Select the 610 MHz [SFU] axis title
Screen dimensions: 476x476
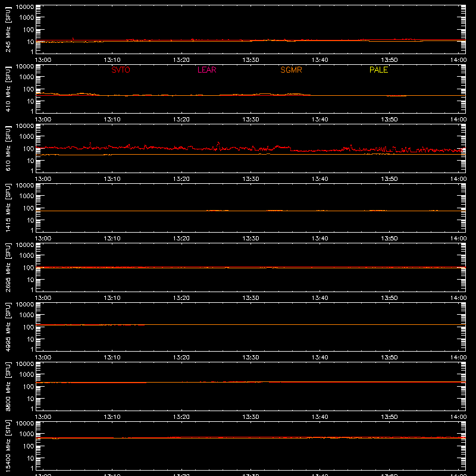tap(8, 148)
